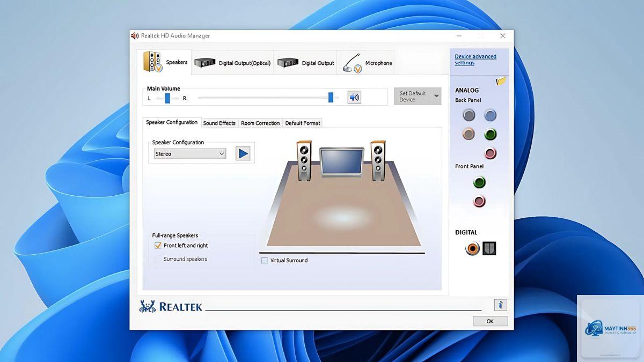Adjust the left-right balance slider
Screen dimensions: 644x362
[167, 98]
